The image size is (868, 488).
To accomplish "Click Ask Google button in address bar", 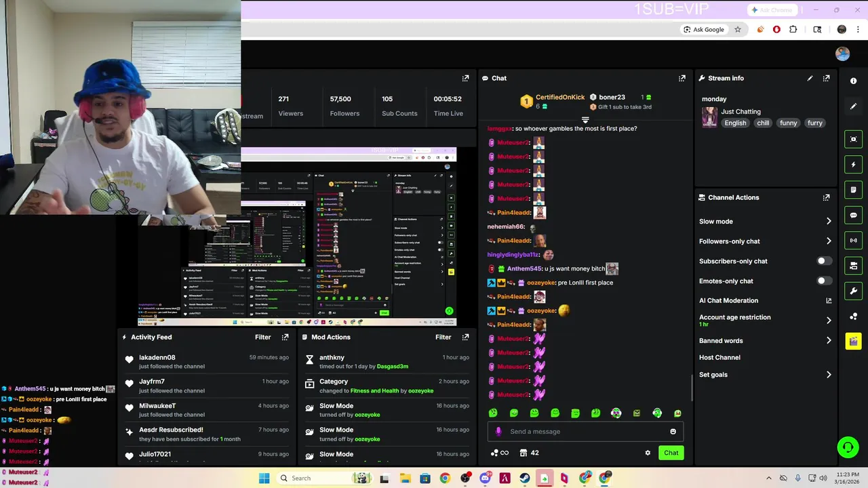I will 704,30.
